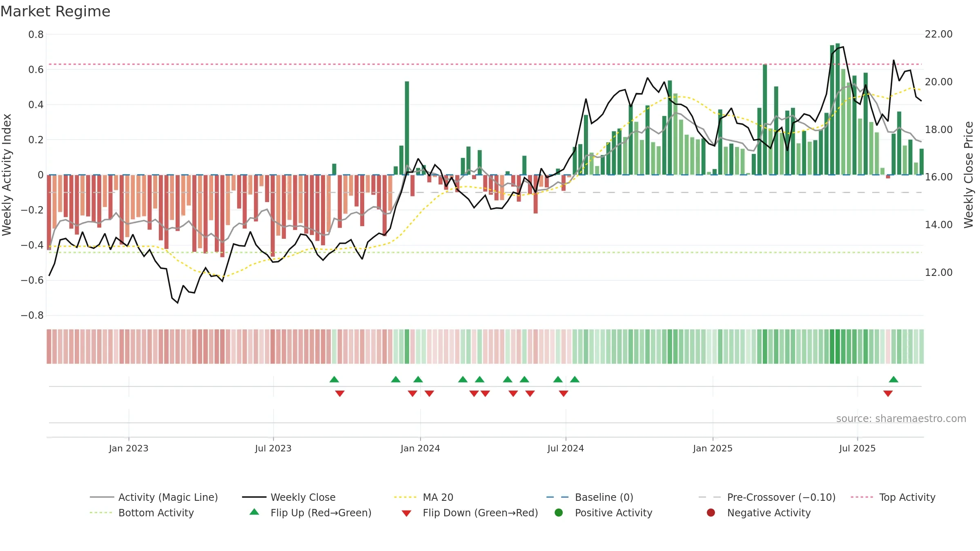Screen dimensions: 980x551
Task: Toggle MA 20 legend entry
Action: (424, 497)
